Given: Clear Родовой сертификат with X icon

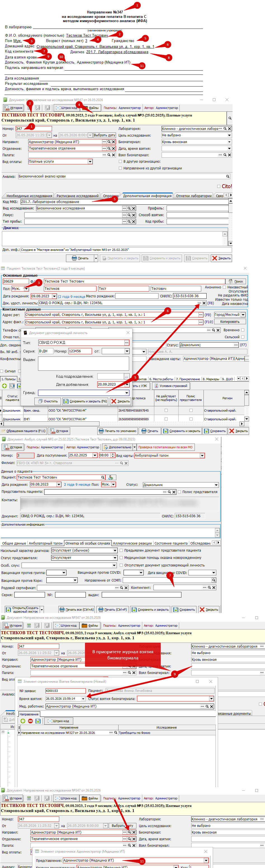Looking at the screenshot, I should (x=126, y=588).
